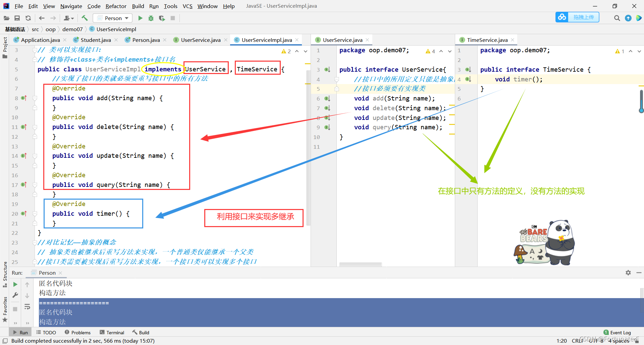Open the VCS menu
644x345 pixels.
coord(187,6)
